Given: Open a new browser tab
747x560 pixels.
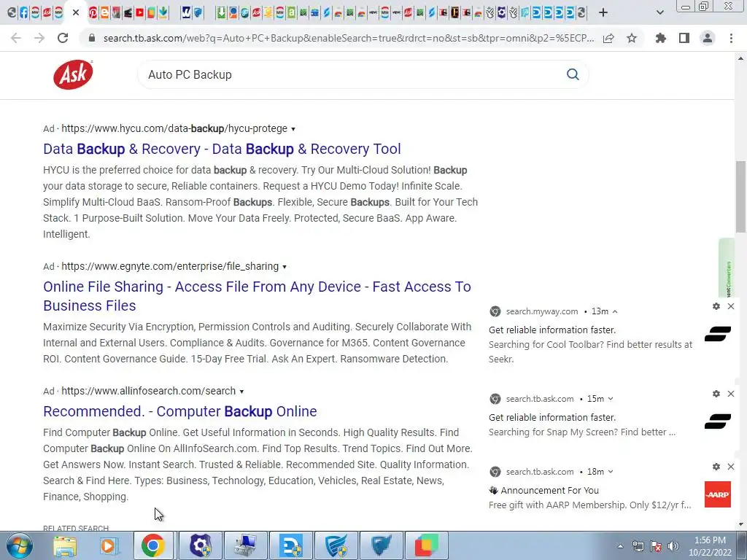Looking at the screenshot, I should pyautogui.click(x=603, y=12).
